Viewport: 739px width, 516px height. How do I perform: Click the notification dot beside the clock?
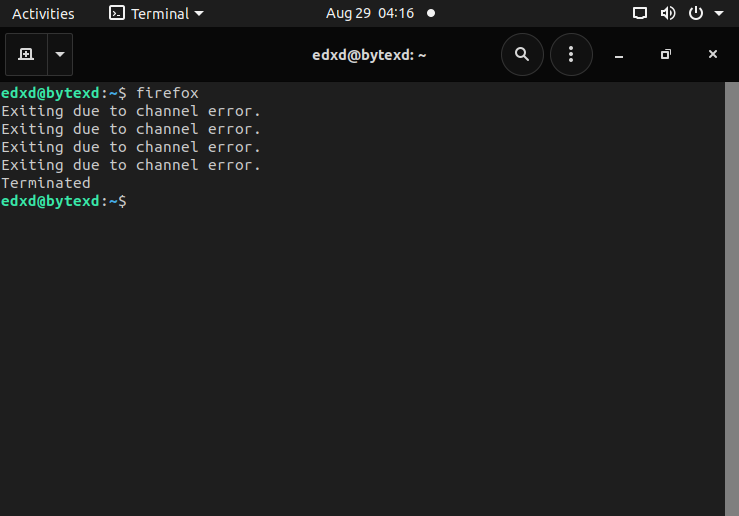[x=431, y=14]
